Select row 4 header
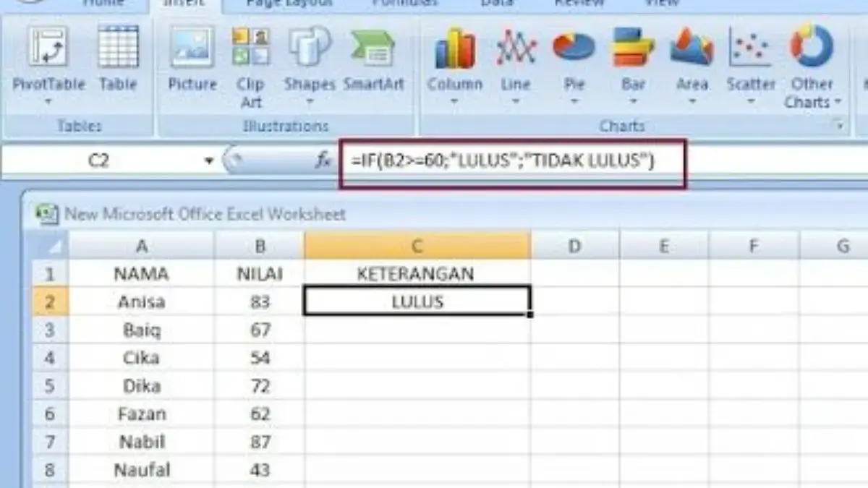The image size is (868, 488). 49,358
